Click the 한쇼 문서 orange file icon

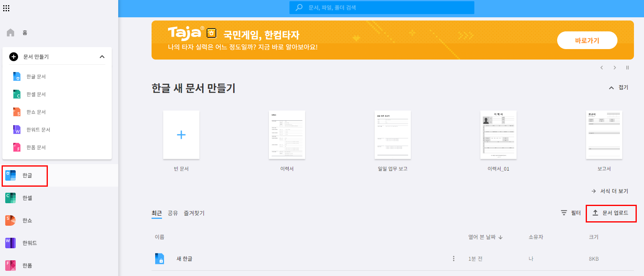[17, 112]
